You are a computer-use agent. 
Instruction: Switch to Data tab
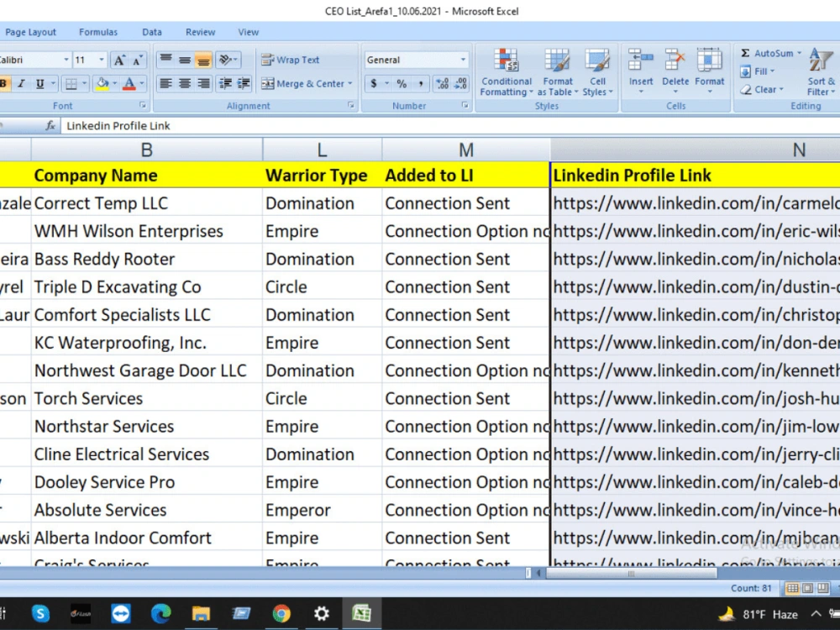pos(151,32)
